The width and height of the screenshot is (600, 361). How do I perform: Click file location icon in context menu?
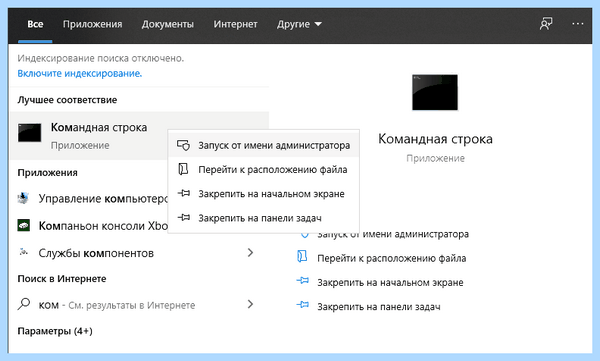point(183,169)
